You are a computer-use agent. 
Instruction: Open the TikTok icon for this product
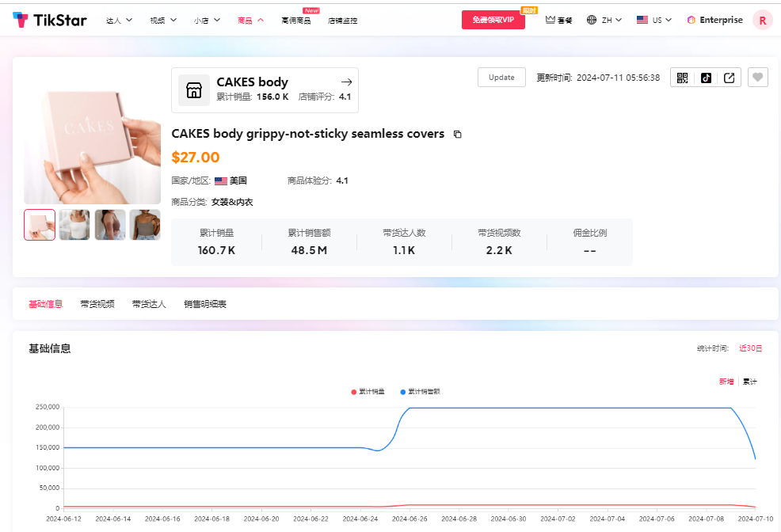(706, 77)
